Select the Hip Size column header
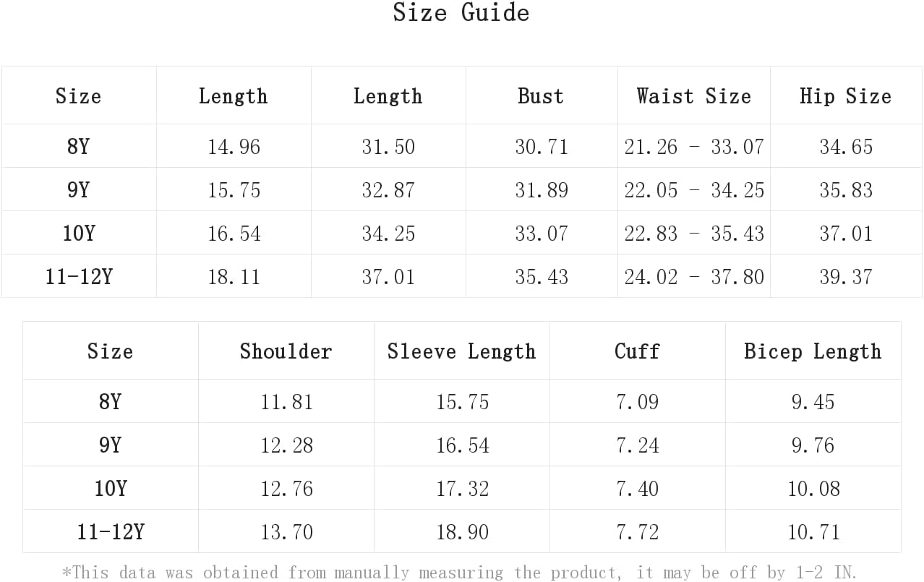Screen dimensions: 924x582 845,96
